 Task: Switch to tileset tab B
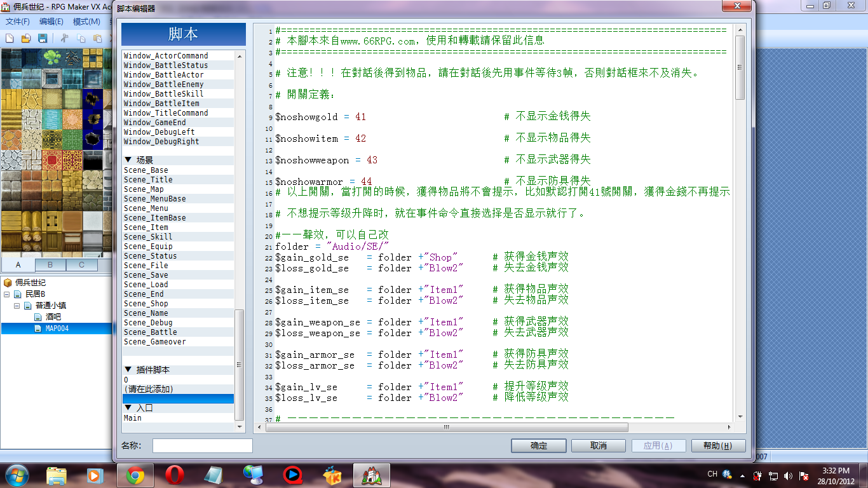coord(50,265)
